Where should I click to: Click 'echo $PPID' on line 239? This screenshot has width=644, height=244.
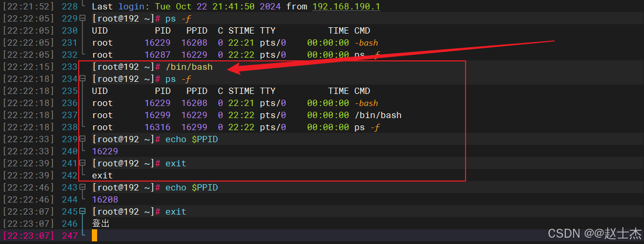[x=192, y=140]
